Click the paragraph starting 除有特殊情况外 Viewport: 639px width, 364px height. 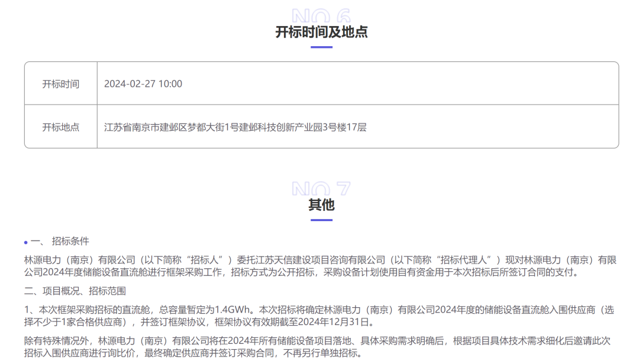318,347
